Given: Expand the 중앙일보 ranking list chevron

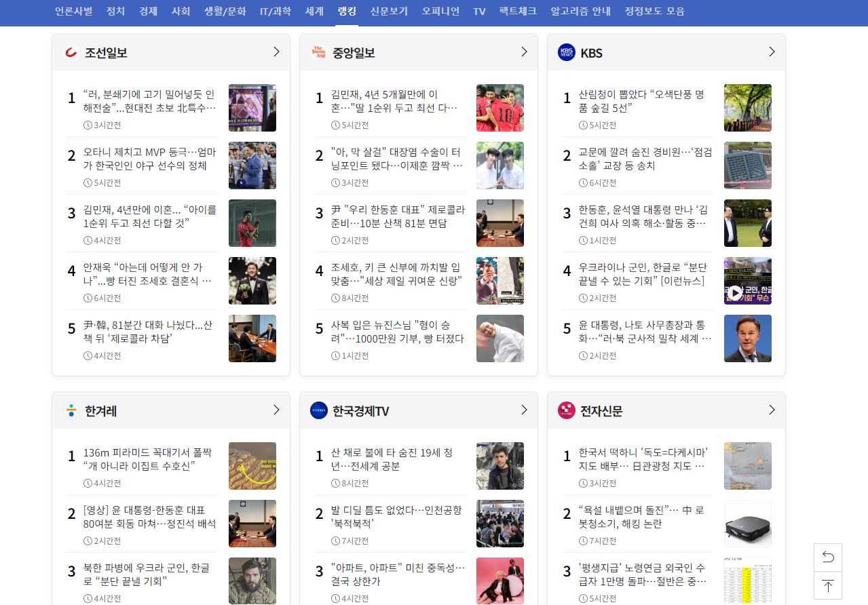Looking at the screenshot, I should tap(523, 51).
